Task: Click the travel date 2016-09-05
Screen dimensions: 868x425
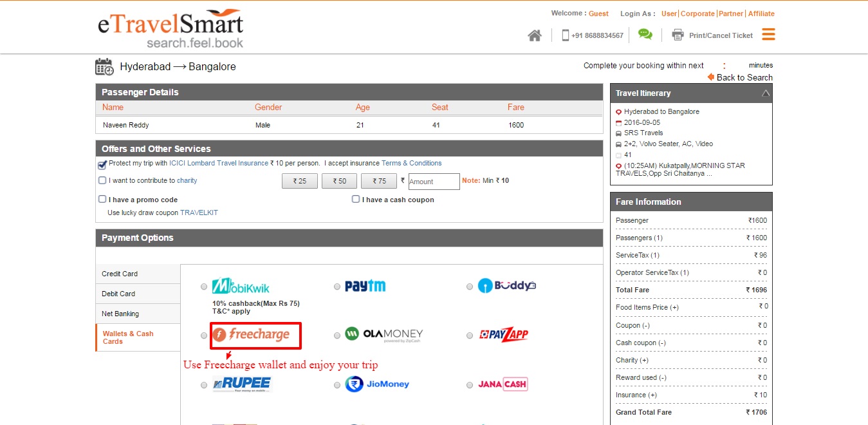Action: (642, 122)
